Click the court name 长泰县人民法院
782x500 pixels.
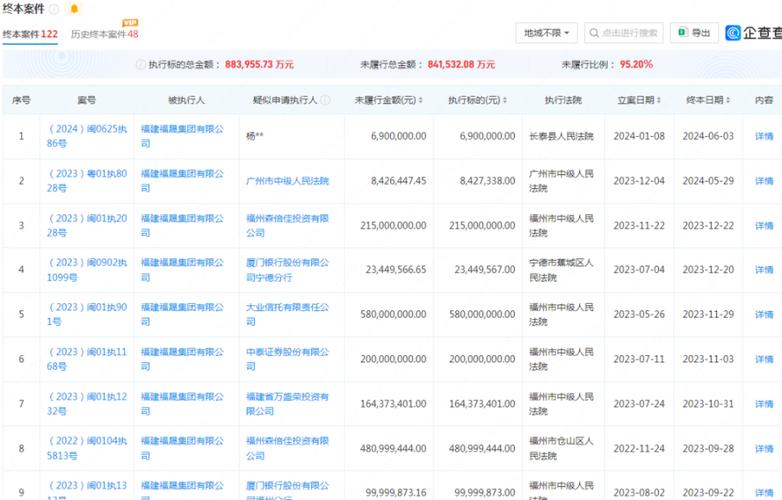click(x=561, y=136)
